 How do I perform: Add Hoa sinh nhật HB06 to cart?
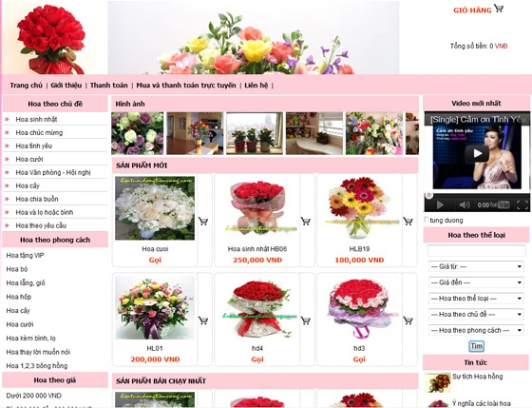pos(306,222)
